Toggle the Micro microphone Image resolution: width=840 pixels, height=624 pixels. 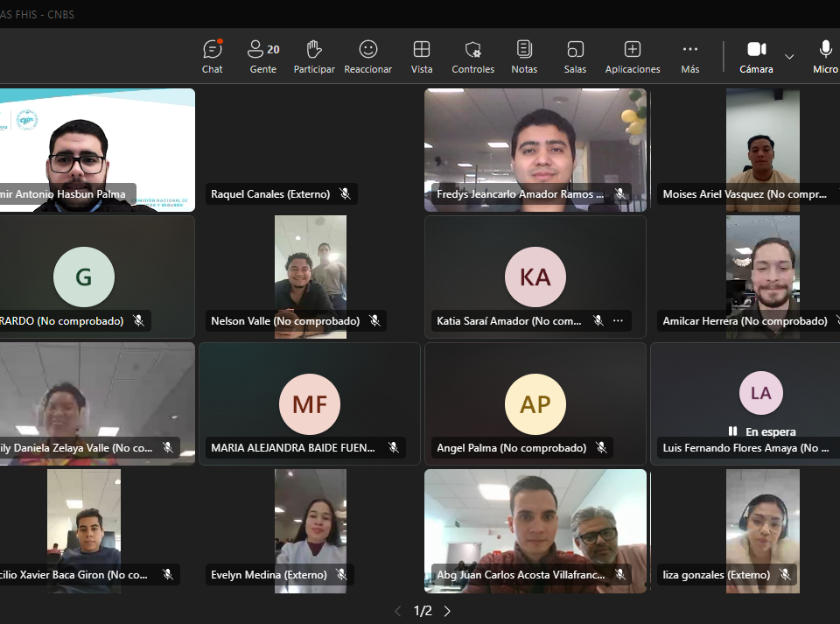pos(825,56)
